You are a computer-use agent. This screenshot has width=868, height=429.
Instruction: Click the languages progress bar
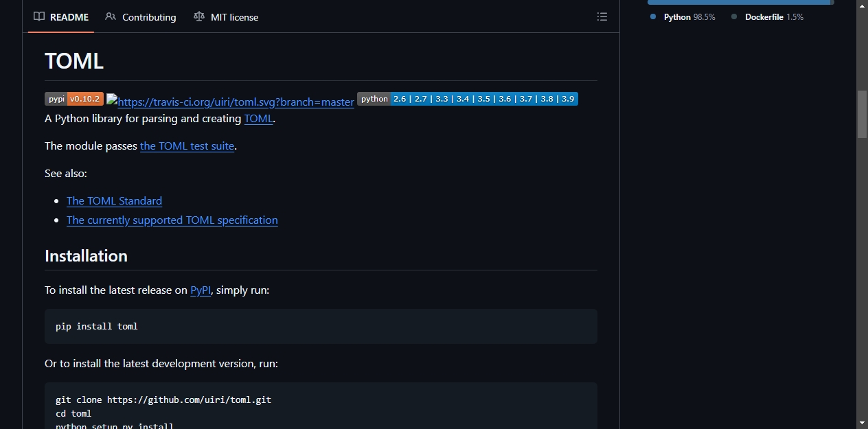click(x=741, y=2)
